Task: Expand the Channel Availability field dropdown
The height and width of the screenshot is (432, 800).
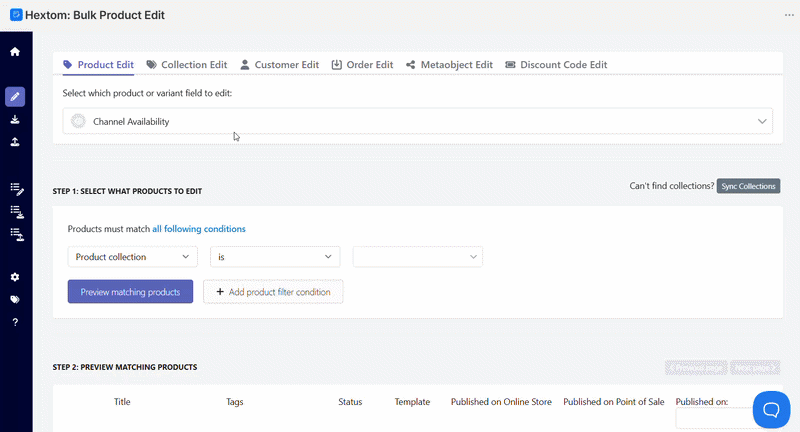Action: [417, 121]
